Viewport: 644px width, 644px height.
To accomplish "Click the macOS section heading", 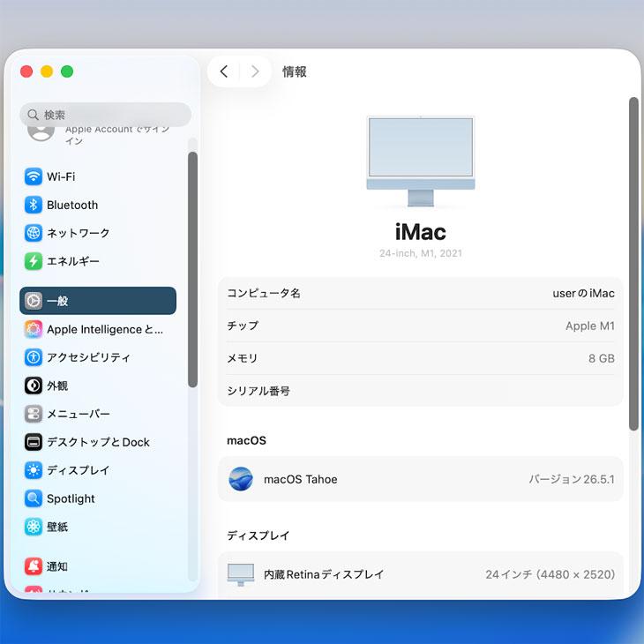I will pyautogui.click(x=246, y=440).
